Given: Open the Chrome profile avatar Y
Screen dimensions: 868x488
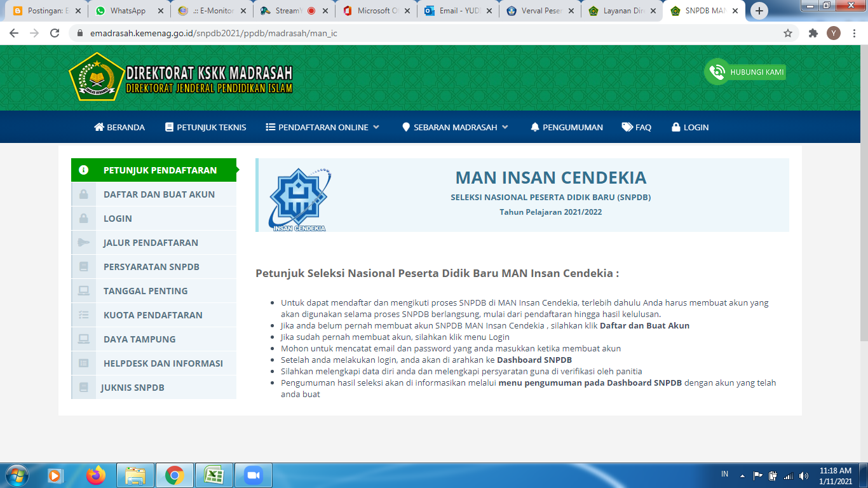Looking at the screenshot, I should pyautogui.click(x=834, y=33).
